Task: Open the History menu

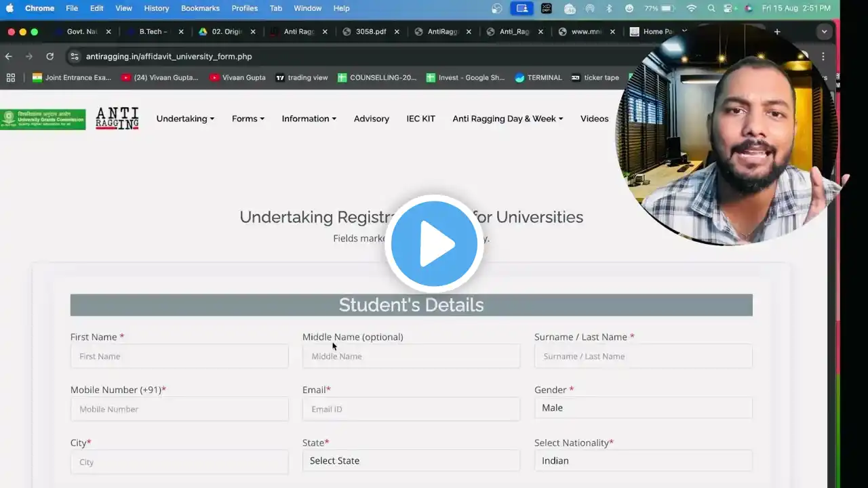Action: (x=157, y=8)
